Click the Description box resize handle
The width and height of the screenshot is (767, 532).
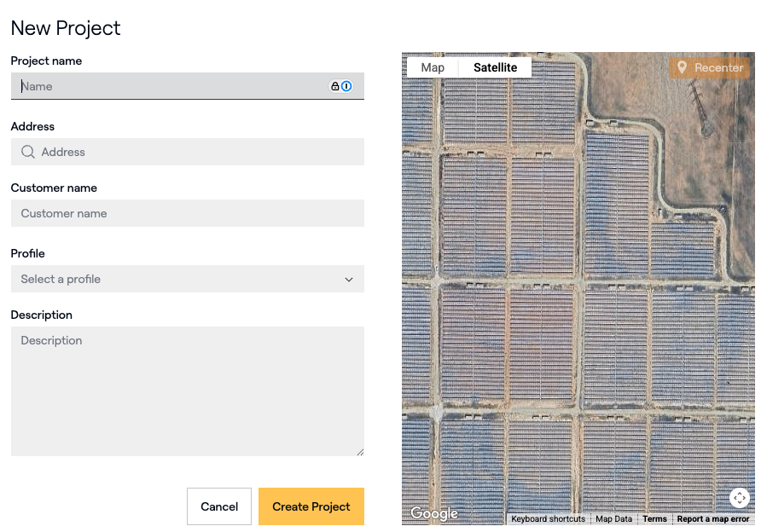pos(360,452)
